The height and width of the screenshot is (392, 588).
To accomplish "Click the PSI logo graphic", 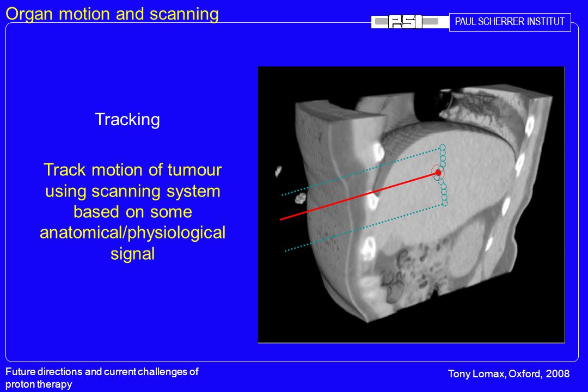I will click(406, 22).
